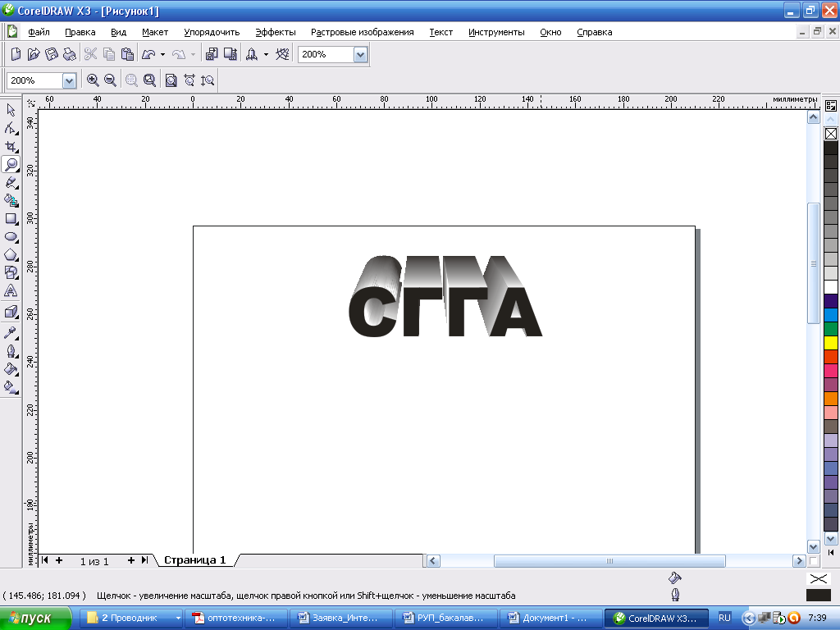The width and height of the screenshot is (840, 630).
Task: Switch to Документ1 taskbar window
Action: pyautogui.click(x=550, y=619)
